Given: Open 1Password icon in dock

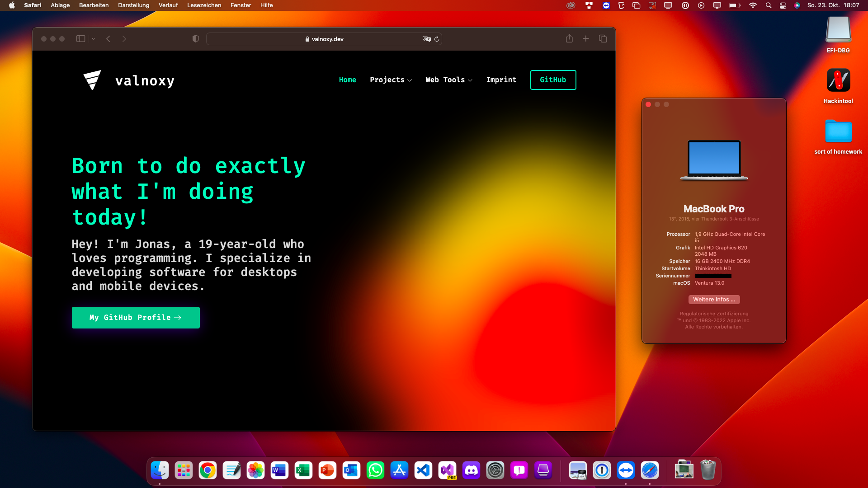Looking at the screenshot, I should pos(602,470).
